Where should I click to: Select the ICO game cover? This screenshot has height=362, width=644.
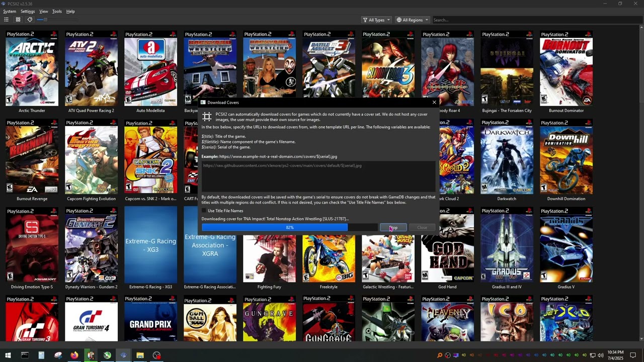(x=507, y=318)
